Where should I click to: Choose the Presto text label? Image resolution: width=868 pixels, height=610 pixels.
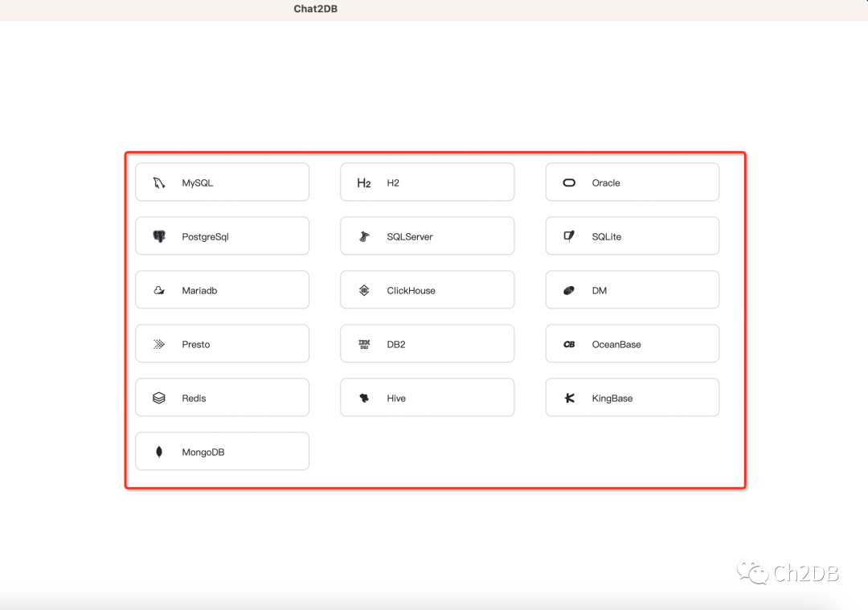pos(196,344)
